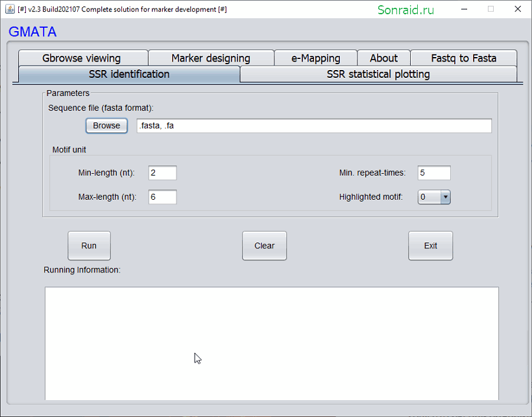Click the GMATA heading text
Viewport: 532px width, 417px height.
pos(32,32)
